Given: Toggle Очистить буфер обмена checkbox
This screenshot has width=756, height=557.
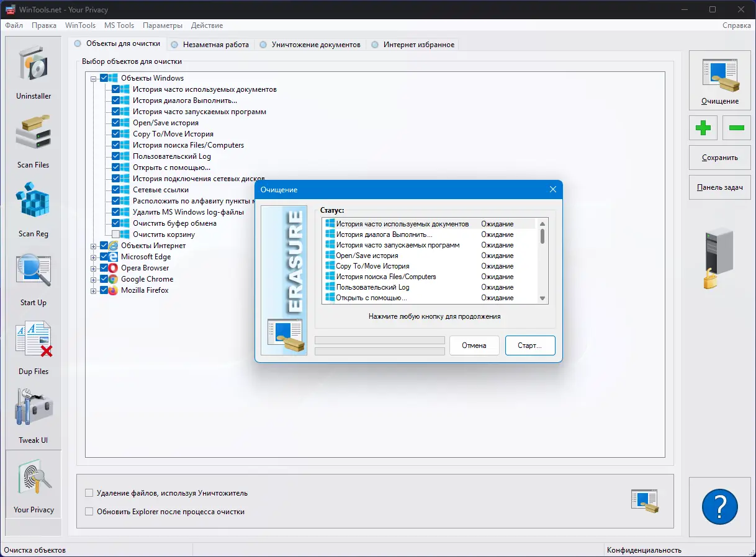Looking at the screenshot, I should [115, 223].
